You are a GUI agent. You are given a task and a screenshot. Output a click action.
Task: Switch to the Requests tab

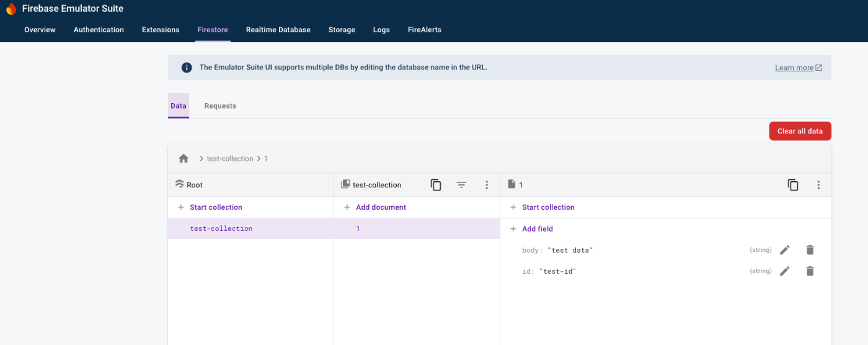[x=220, y=106]
